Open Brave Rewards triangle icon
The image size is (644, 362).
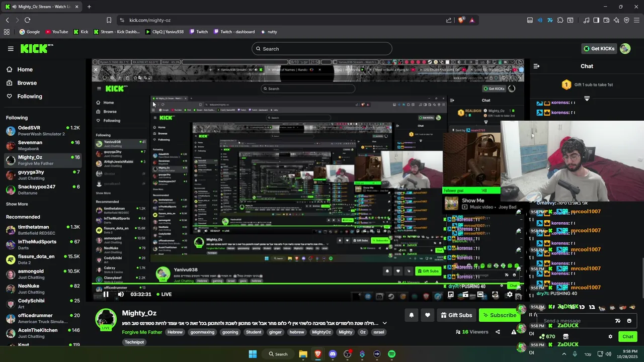pos(472,20)
